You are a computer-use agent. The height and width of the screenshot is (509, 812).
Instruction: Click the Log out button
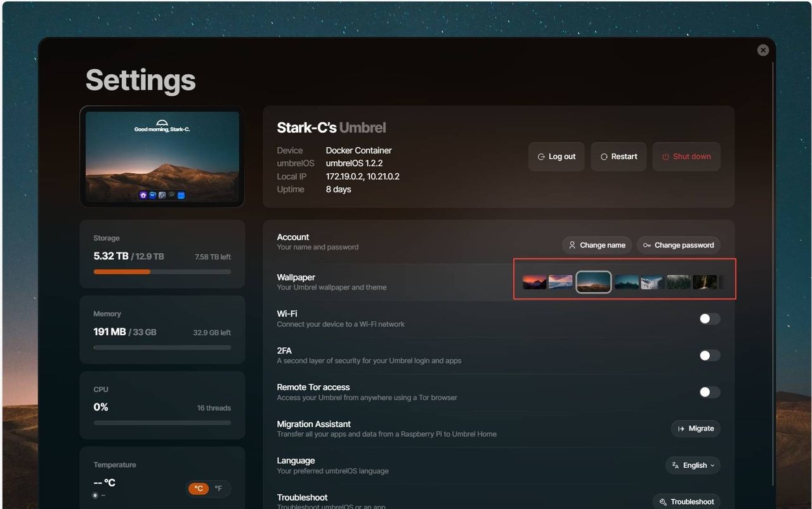(556, 157)
